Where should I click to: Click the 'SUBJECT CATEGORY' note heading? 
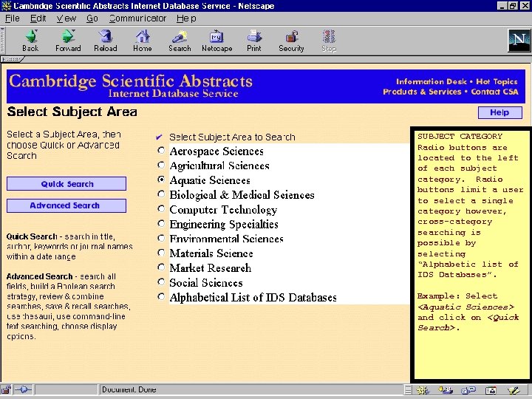460,137
